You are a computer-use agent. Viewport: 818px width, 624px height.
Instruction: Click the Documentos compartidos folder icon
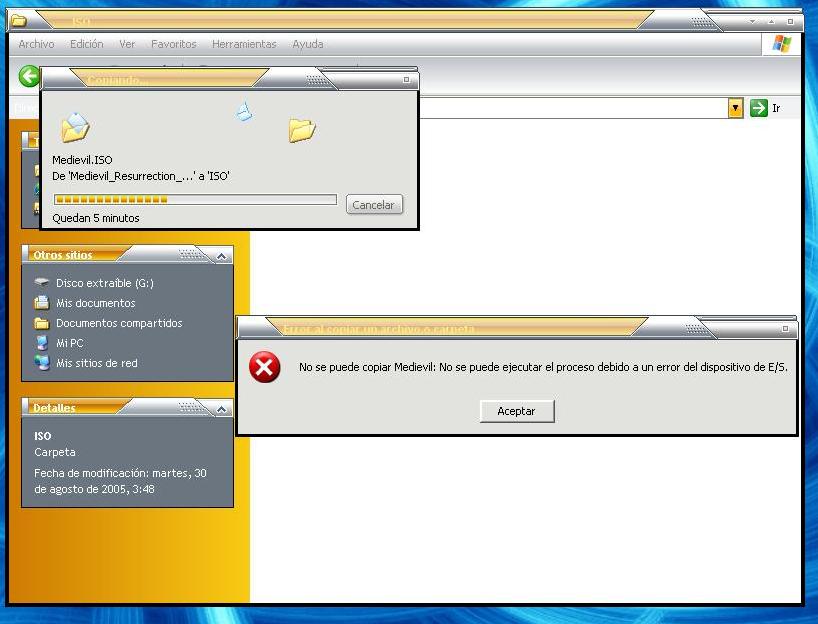[x=41, y=323]
